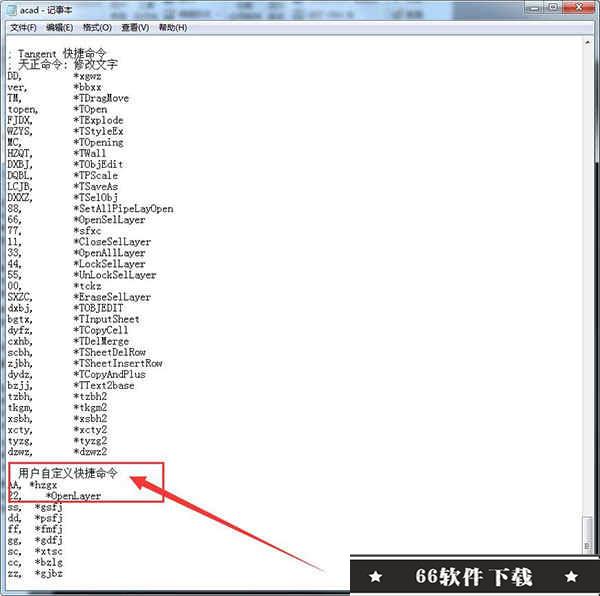The height and width of the screenshot is (596, 600).
Task: Click the text *CloseSelLayer
Action: pyautogui.click(x=112, y=242)
